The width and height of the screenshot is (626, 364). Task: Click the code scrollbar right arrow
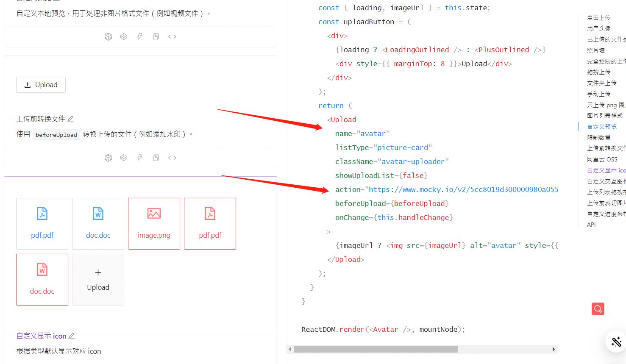[x=554, y=349]
